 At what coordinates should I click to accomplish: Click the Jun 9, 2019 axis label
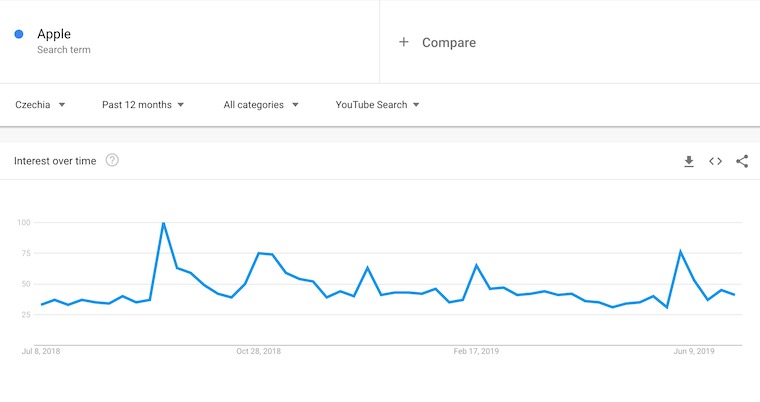(694, 351)
